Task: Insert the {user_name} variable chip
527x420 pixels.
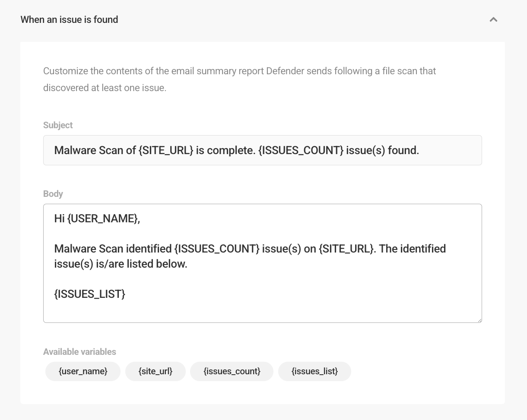Action: tap(83, 371)
